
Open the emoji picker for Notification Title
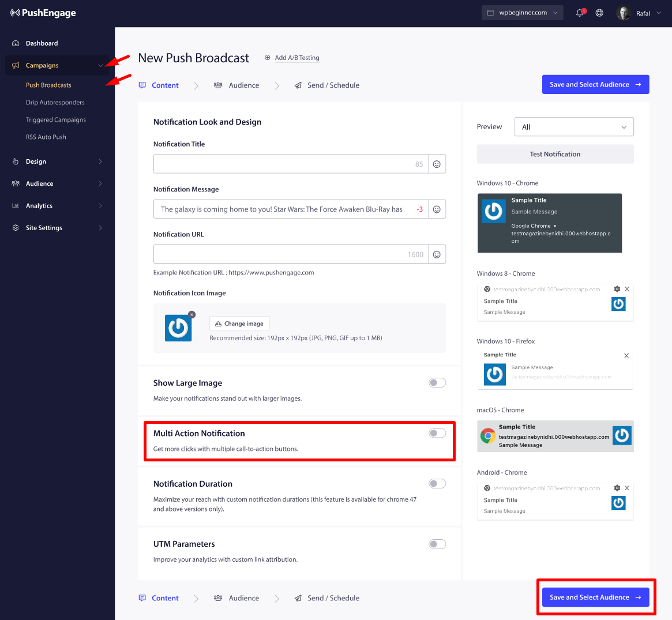[x=437, y=163]
